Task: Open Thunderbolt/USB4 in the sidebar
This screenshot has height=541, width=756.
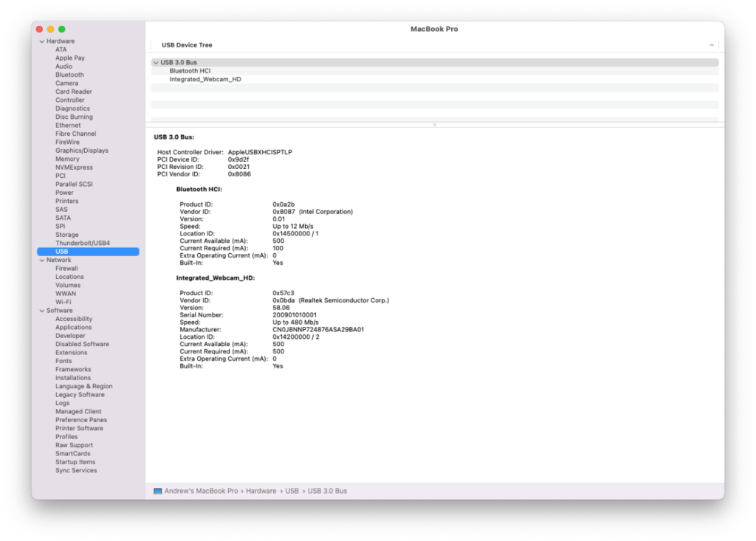Action: 82,243
